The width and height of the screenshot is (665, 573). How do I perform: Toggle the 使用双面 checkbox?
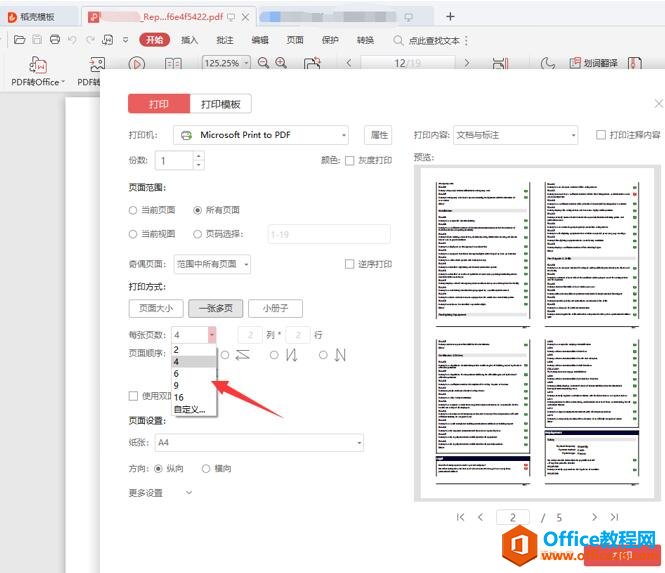(133, 396)
